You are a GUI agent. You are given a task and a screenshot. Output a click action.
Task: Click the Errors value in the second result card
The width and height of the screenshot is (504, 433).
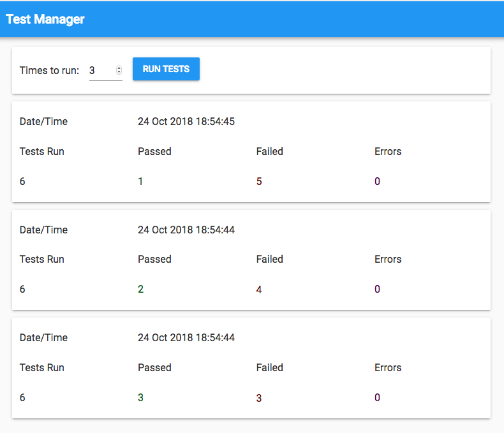click(377, 289)
